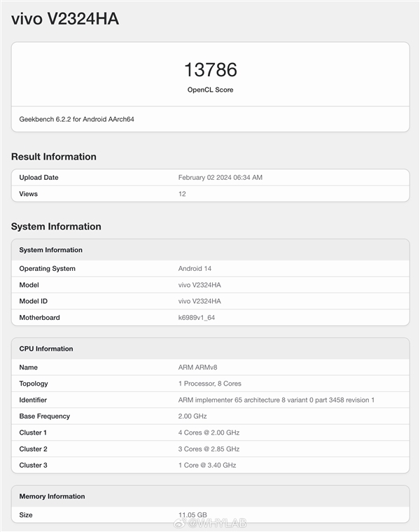Image resolution: width=420 pixels, height=532 pixels.
Task: Click the Geekbench 6.2.2 for Android text
Action: click(x=76, y=119)
